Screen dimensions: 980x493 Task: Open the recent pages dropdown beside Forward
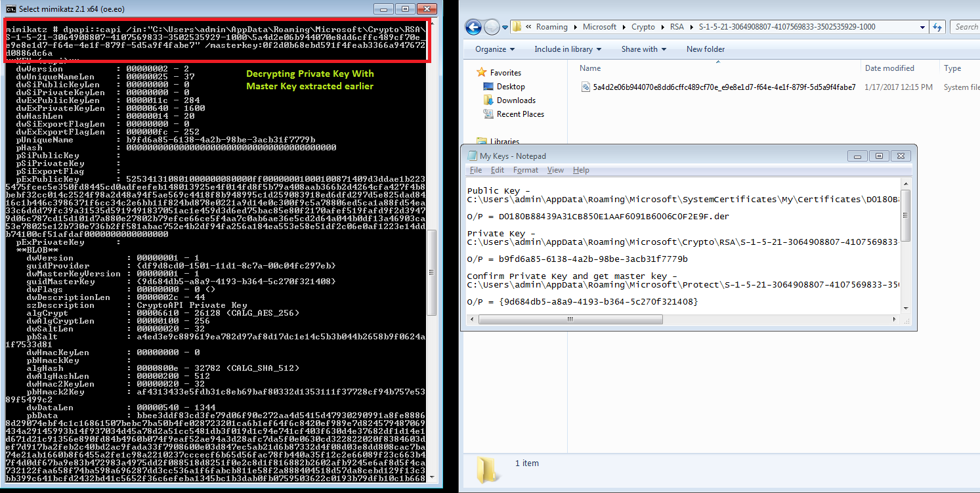(504, 28)
